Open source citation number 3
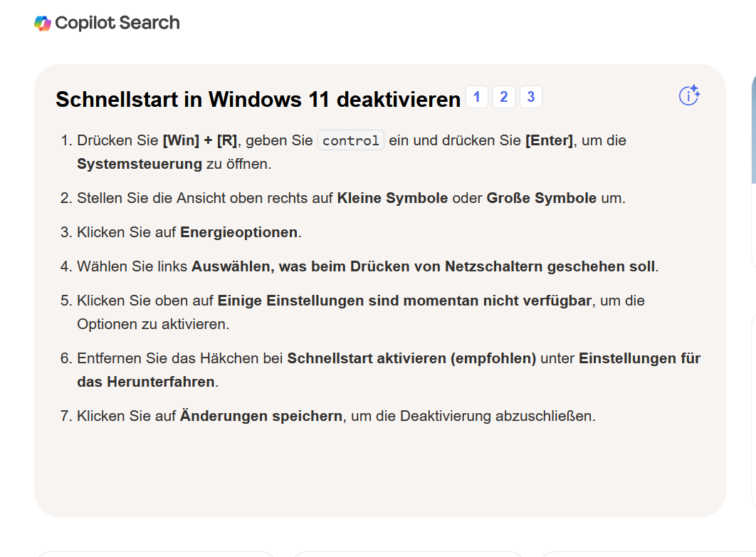The width and height of the screenshot is (756, 557). (x=531, y=97)
